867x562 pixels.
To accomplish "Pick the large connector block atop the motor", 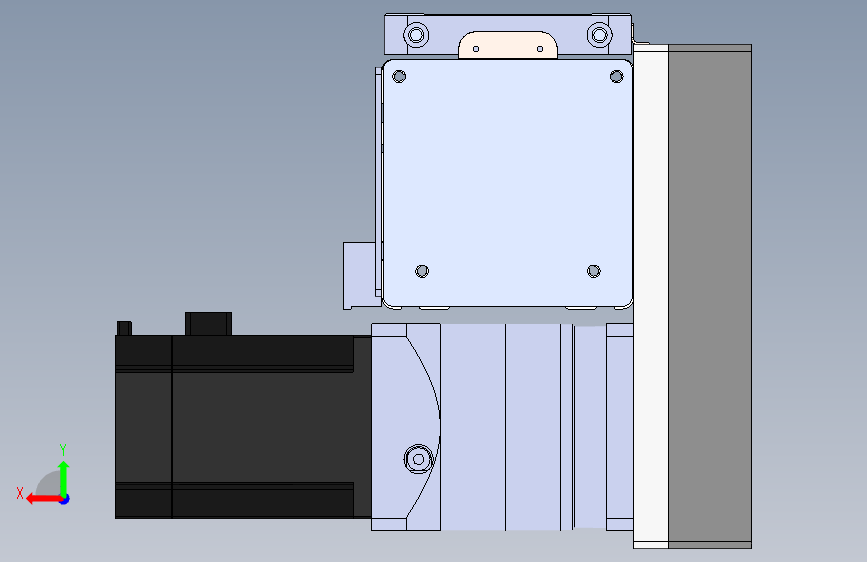I will [x=208, y=324].
